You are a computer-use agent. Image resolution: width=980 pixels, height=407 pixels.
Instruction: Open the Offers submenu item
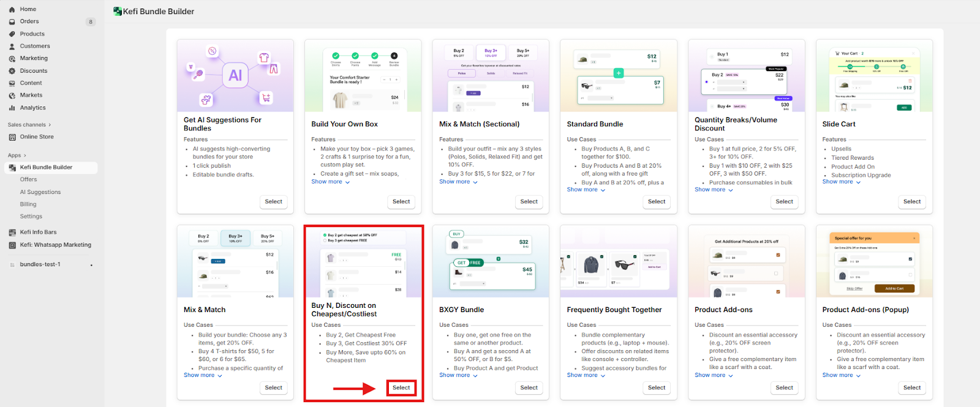[28, 179]
